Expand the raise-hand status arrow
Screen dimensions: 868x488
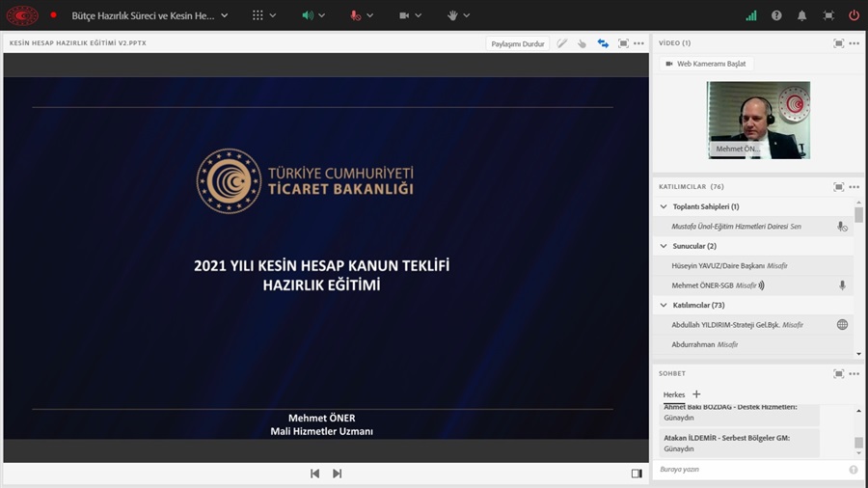[466, 15]
